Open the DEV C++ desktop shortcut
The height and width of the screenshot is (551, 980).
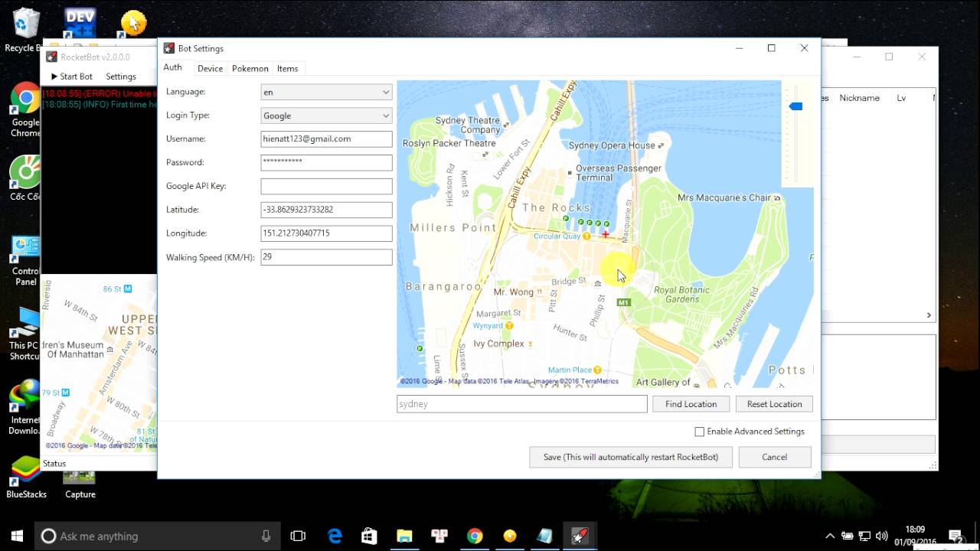80,23
